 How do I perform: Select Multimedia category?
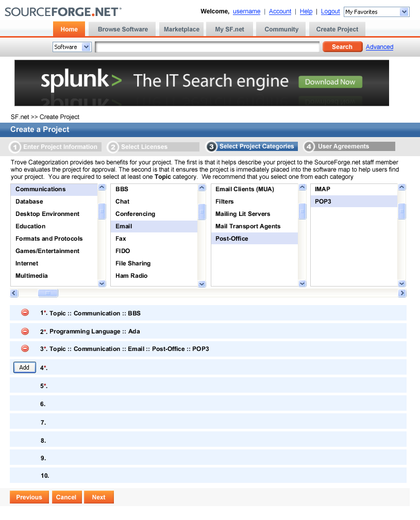click(54, 276)
